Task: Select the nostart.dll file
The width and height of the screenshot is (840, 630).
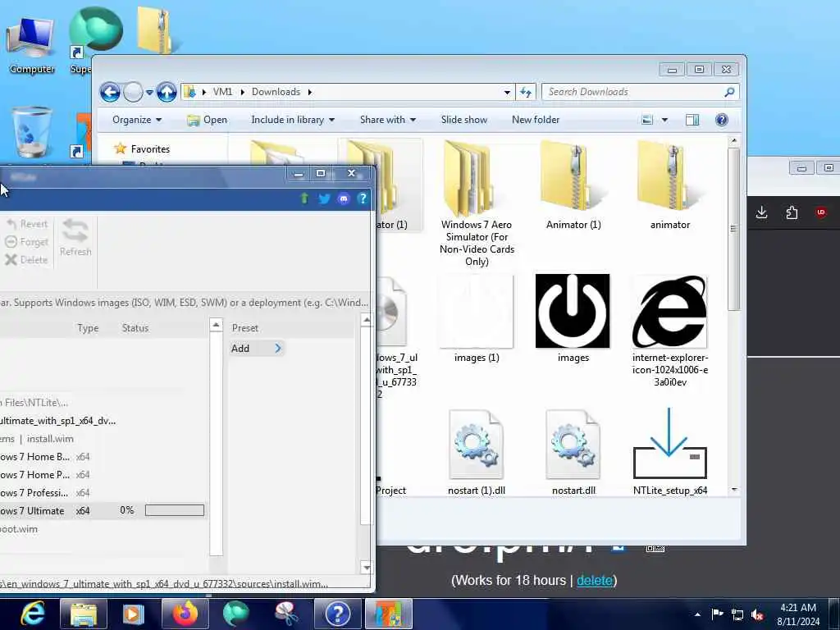Action: pos(573,453)
